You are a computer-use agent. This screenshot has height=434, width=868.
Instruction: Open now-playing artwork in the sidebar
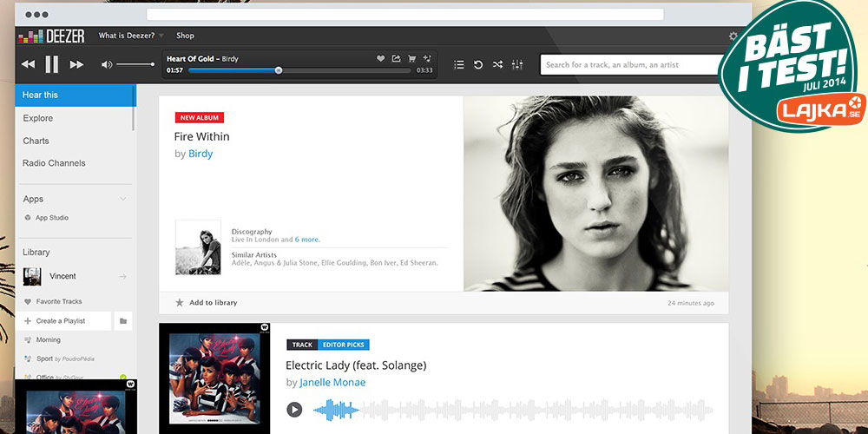pos(76,407)
